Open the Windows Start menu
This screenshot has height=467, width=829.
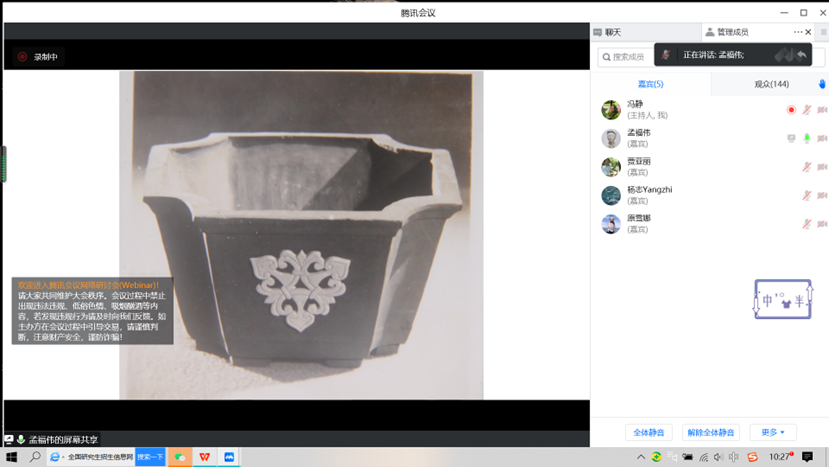[x=11, y=457]
